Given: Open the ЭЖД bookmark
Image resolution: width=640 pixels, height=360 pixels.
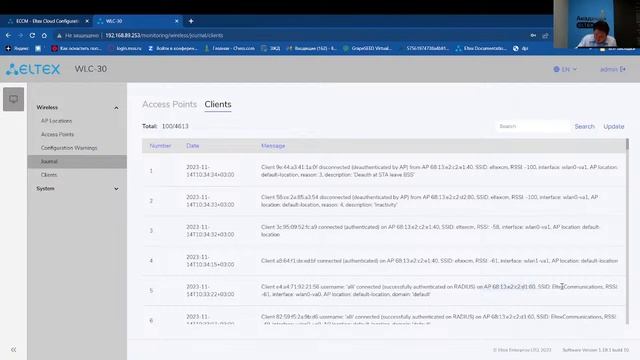Looking at the screenshot, I should (271, 48).
